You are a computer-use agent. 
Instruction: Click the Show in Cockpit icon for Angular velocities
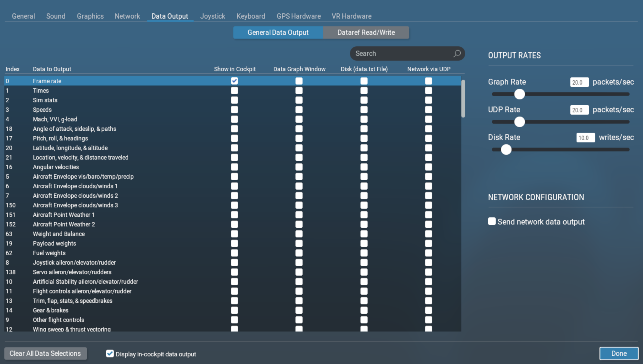point(234,167)
